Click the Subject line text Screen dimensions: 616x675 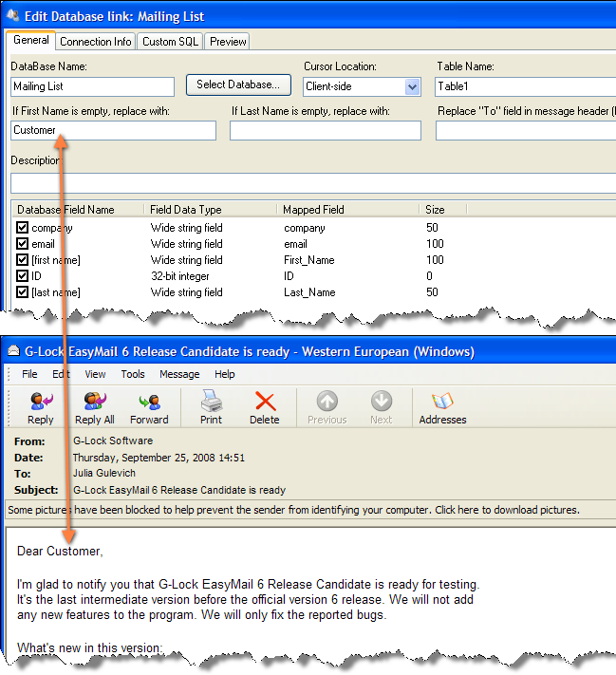(x=179, y=490)
